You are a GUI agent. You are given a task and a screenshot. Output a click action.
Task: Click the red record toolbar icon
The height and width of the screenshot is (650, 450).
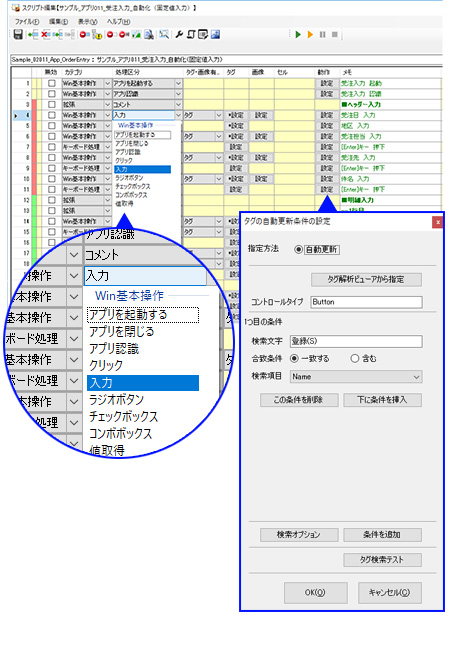[x=85, y=34]
